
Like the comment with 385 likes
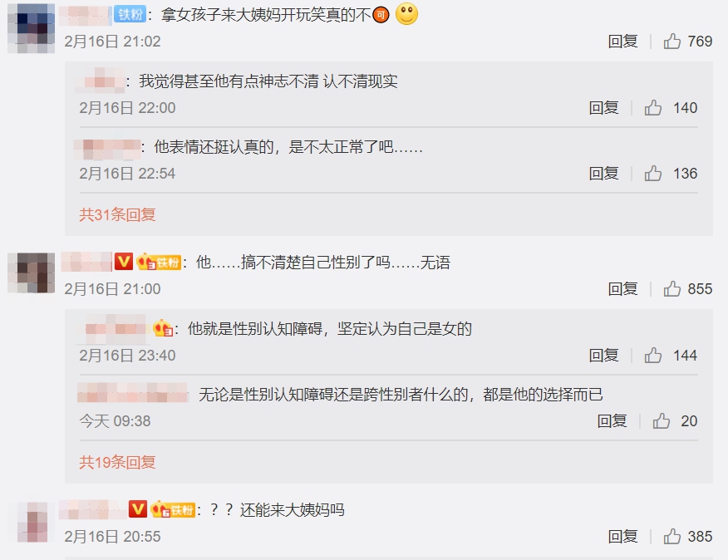pos(671,536)
